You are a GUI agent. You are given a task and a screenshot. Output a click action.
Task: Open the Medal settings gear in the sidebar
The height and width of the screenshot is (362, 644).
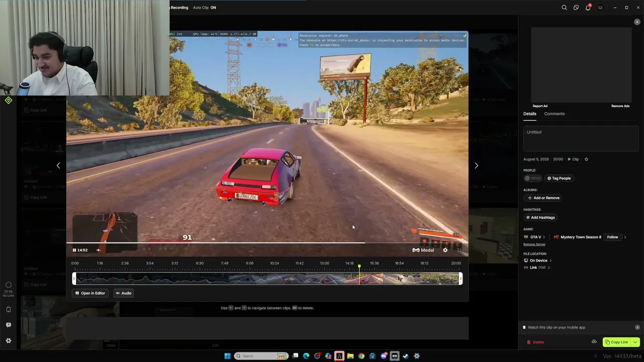click(9, 340)
